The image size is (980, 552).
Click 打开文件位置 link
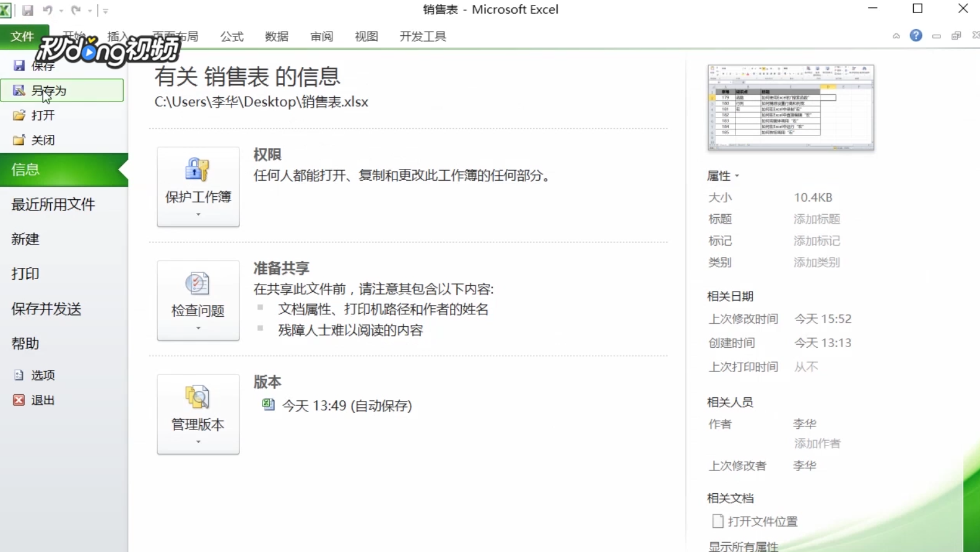pyautogui.click(x=755, y=521)
